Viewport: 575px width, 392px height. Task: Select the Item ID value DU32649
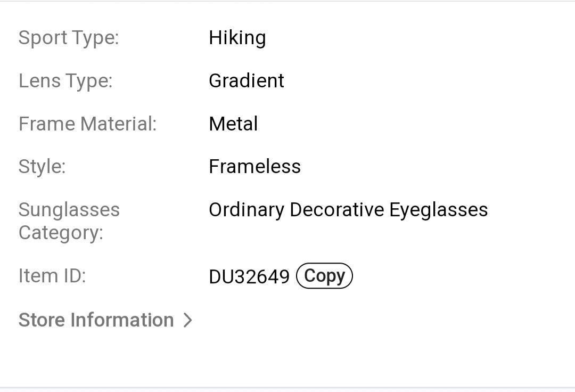[249, 276]
